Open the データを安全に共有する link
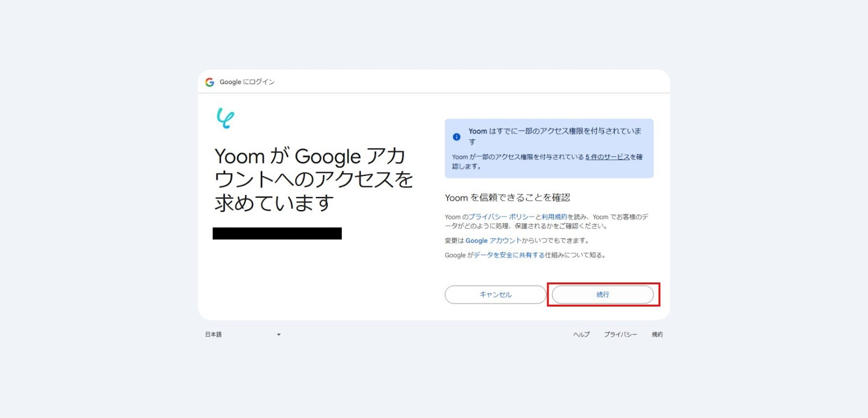This screenshot has height=418, width=868. (x=509, y=255)
